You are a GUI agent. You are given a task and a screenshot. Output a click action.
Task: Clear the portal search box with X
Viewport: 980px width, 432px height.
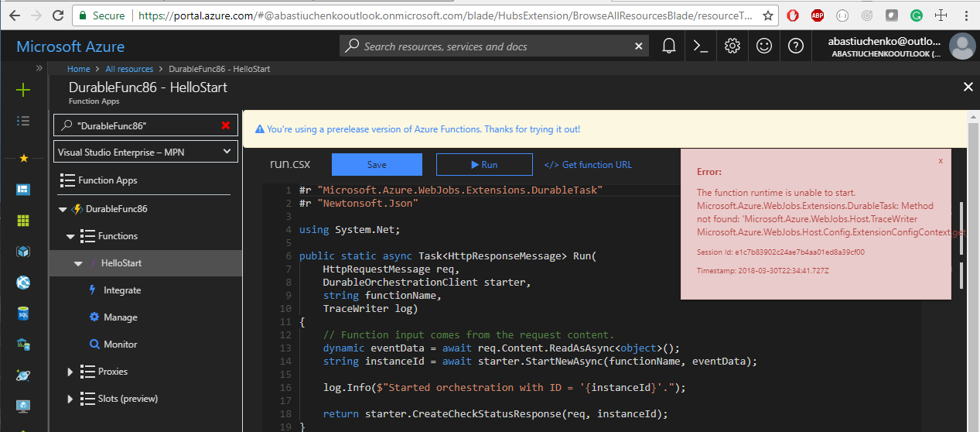click(639, 46)
